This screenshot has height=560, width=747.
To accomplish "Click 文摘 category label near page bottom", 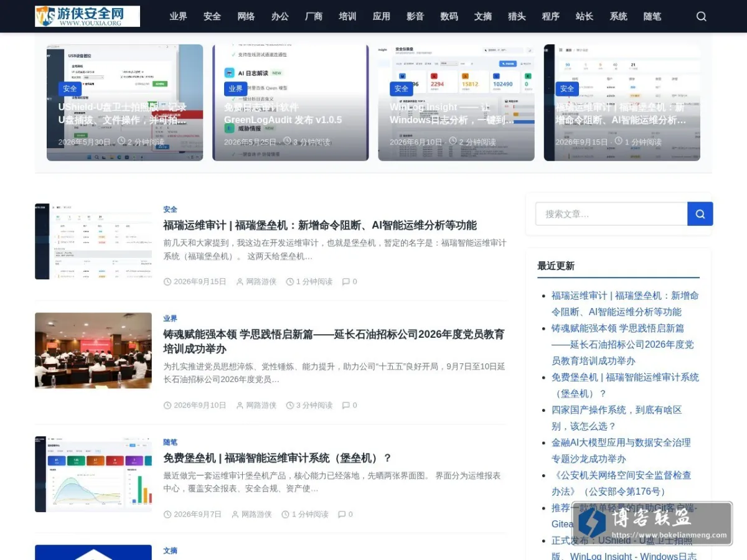I will click(170, 551).
